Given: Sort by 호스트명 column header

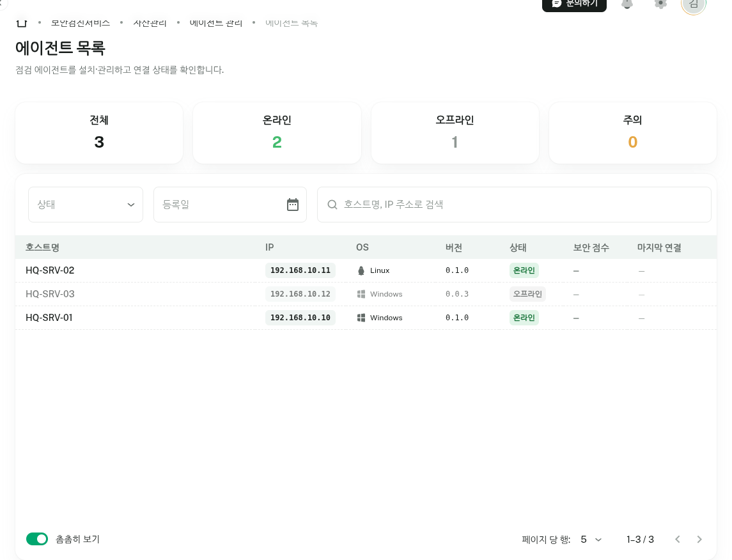Looking at the screenshot, I should pos(42,247).
